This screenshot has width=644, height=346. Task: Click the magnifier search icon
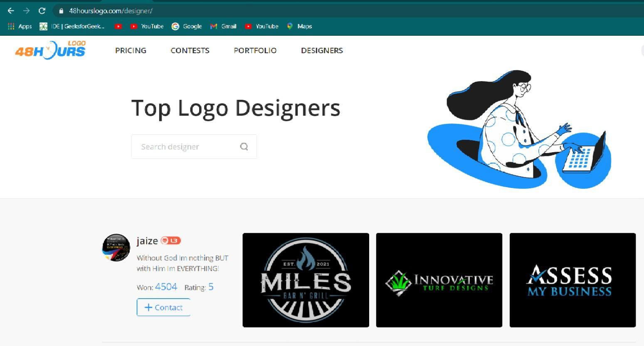click(244, 146)
